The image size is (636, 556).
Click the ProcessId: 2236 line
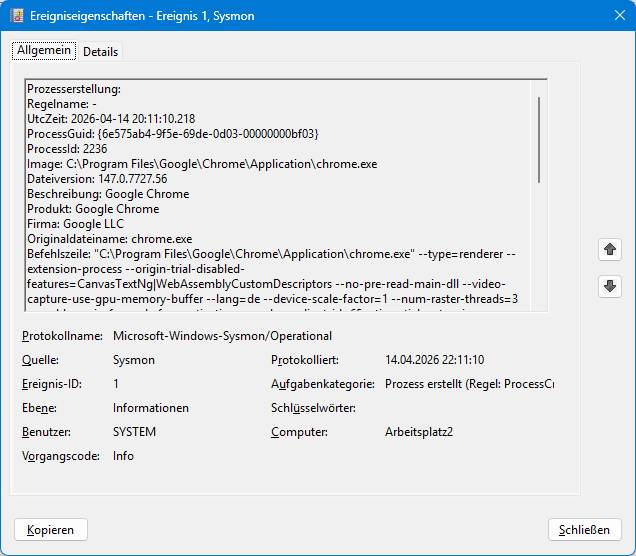pyautogui.click(x=67, y=149)
